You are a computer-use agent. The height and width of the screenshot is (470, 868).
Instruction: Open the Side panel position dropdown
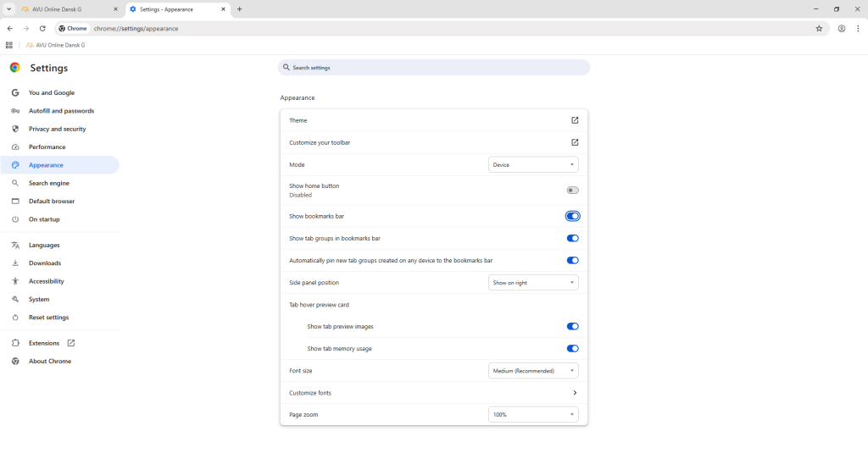[x=533, y=283]
